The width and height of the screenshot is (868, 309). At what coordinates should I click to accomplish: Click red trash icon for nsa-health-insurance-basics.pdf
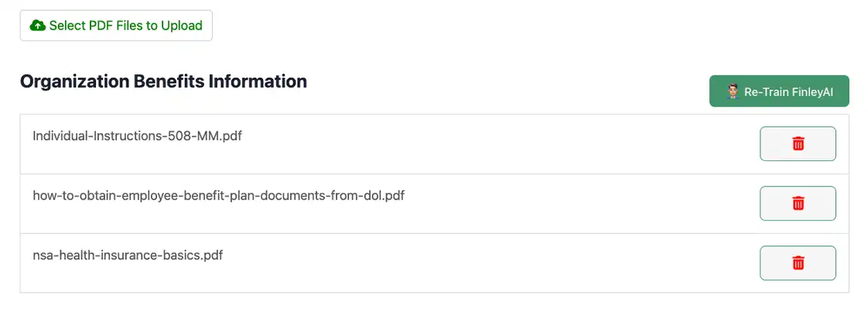click(x=798, y=263)
